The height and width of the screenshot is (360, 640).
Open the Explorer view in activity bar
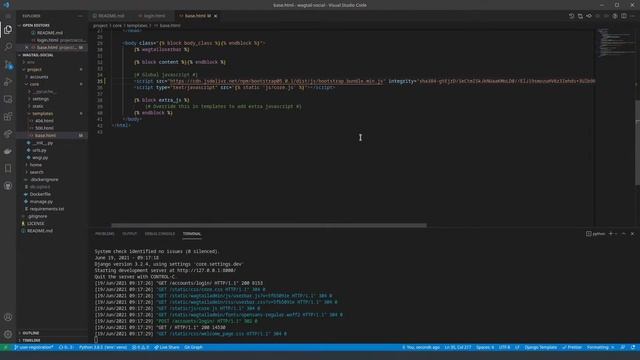pyautogui.click(x=8, y=29)
